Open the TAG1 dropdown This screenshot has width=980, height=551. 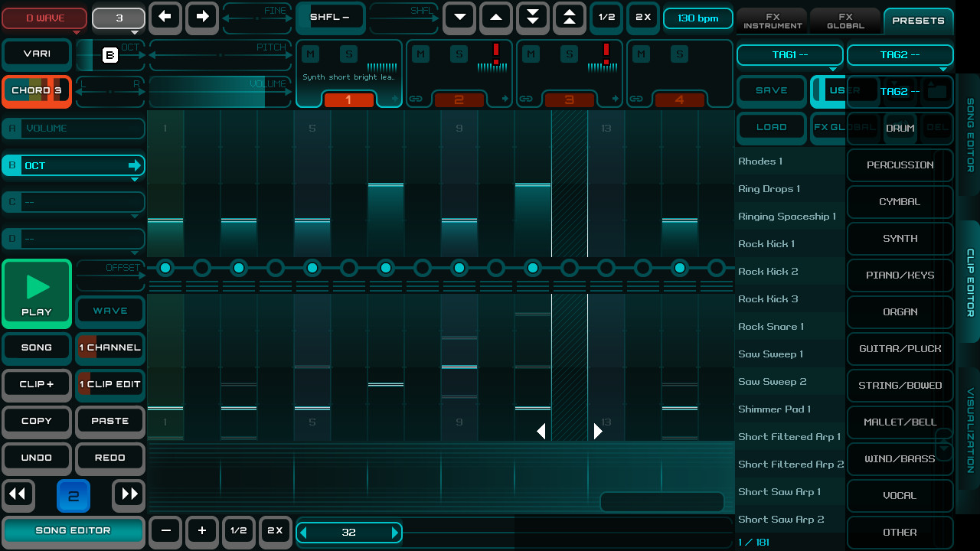pos(789,55)
